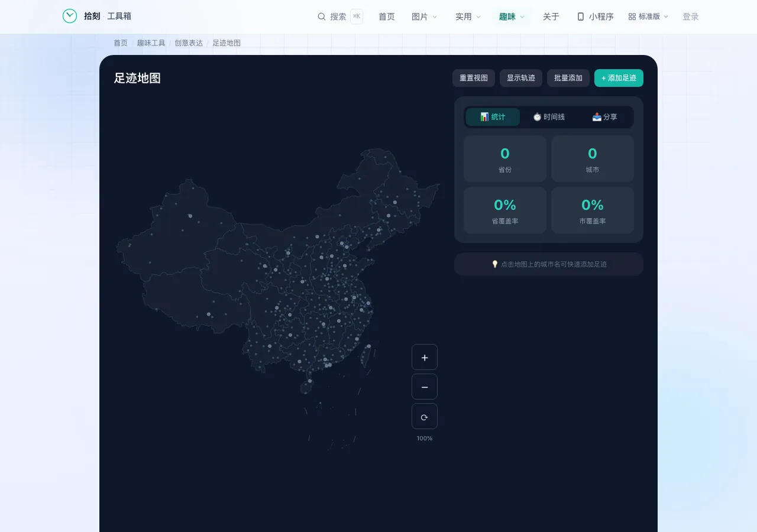Click 足迹地图 in the breadcrumb
This screenshot has width=757, height=532.
[x=227, y=43]
